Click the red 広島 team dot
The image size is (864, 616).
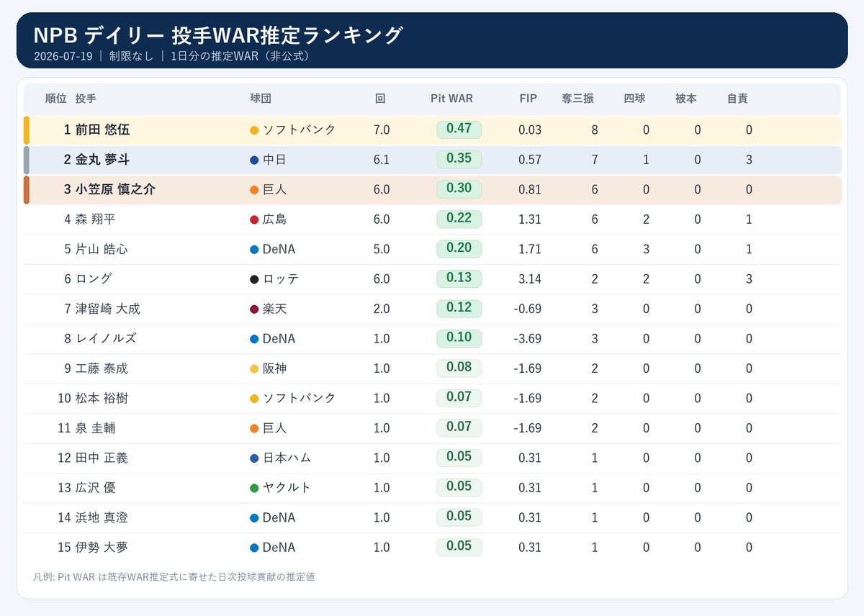click(x=254, y=219)
